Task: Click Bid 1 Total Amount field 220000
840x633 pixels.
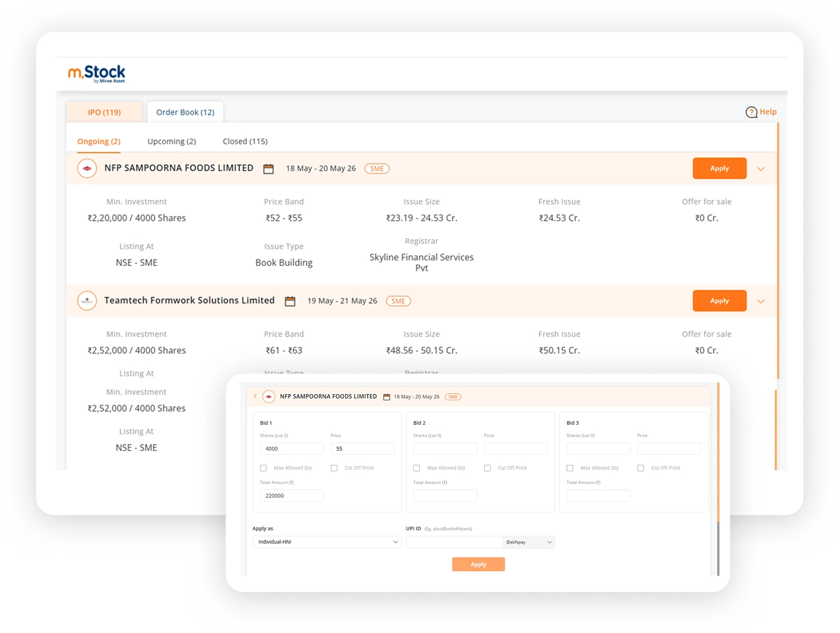Action: pyautogui.click(x=292, y=496)
